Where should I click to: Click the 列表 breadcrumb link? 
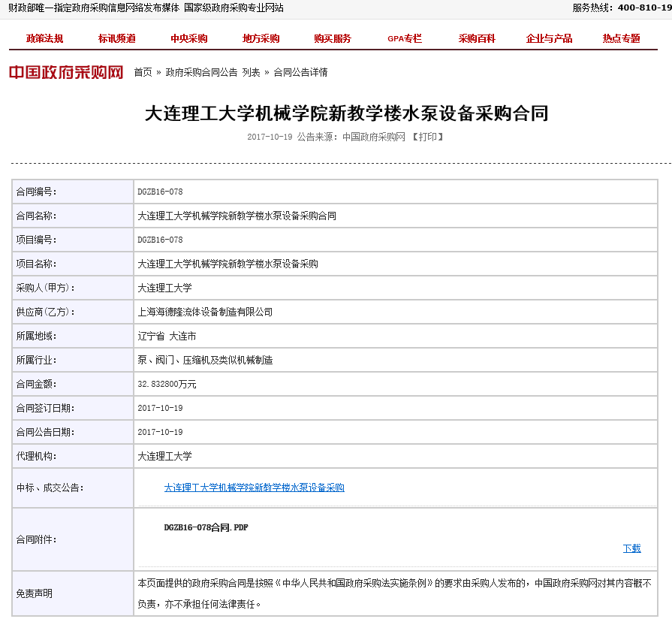click(252, 73)
